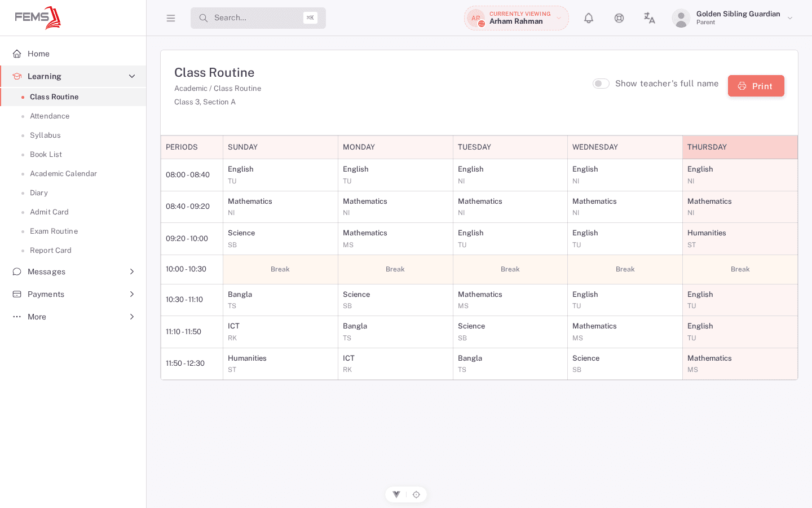The image size is (812, 508).
Task: Click the Messages chat bubble icon
Action: (x=17, y=271)
